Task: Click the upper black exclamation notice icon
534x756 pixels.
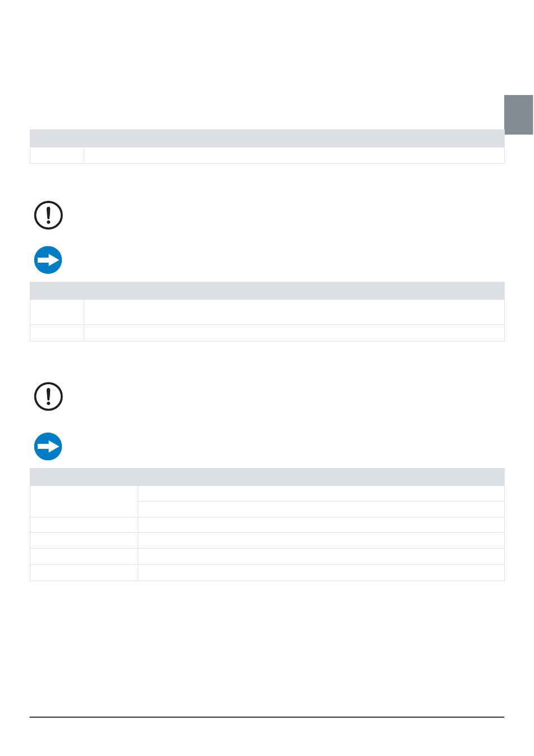Action: pyautogui.click(x=48, y=215)
